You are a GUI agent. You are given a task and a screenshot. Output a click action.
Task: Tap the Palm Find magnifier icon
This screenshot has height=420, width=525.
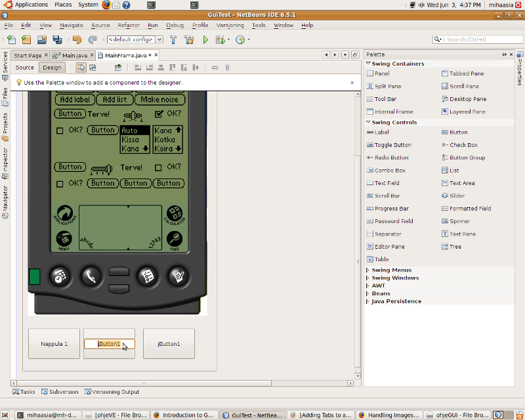point(175,240)
